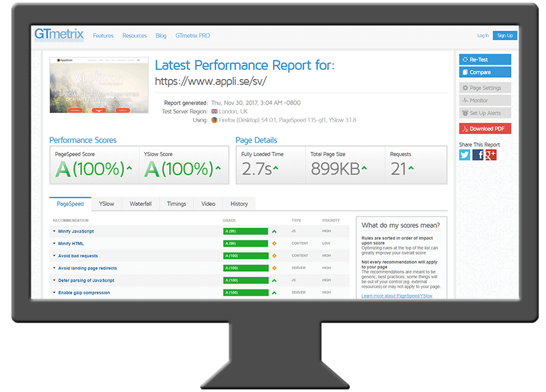Click the YSlow Score A (100%) value

(x=179, y=169)
